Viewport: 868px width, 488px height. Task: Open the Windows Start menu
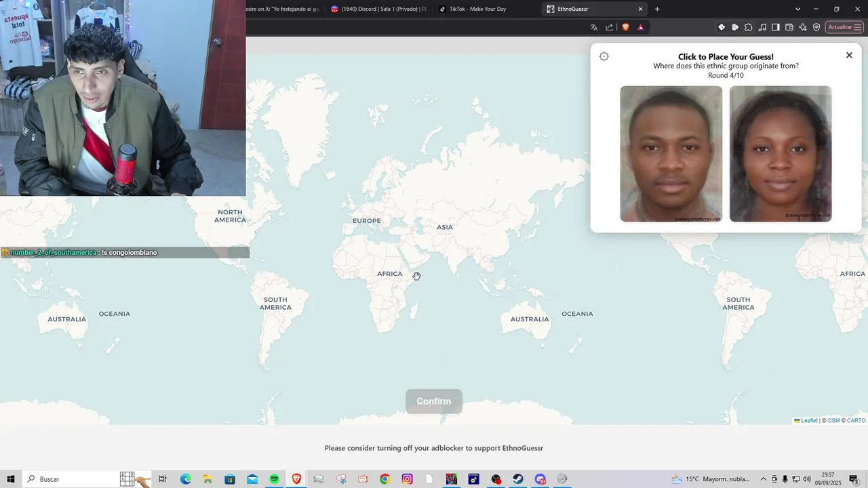tap(11, 479)
